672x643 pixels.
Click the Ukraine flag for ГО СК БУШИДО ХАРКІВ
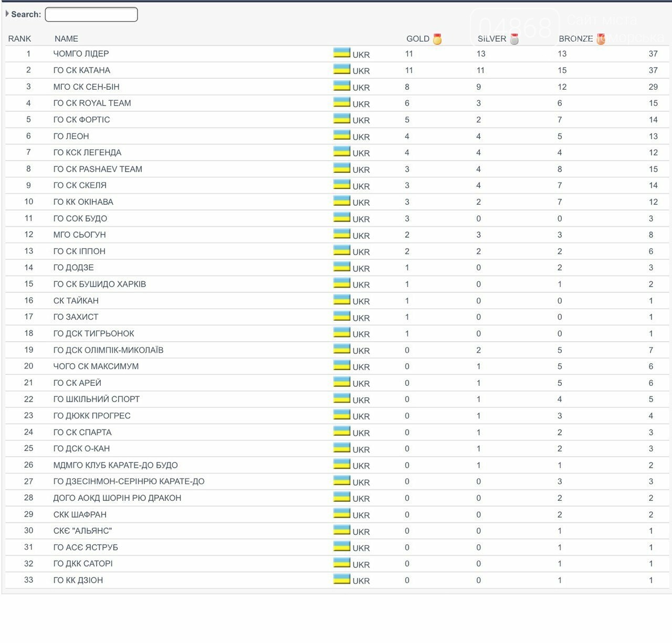(x=342, y=283)
